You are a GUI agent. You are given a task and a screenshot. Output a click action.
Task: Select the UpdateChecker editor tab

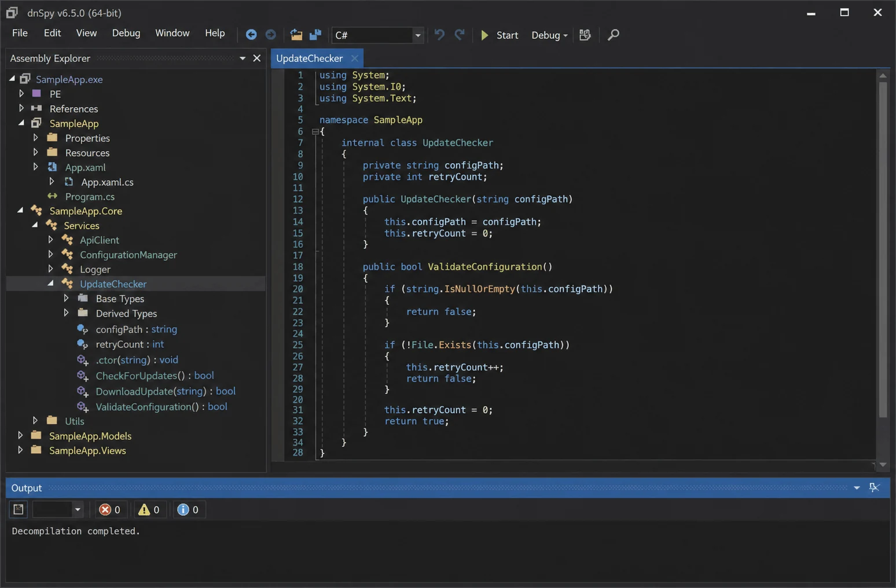[310, 58]
